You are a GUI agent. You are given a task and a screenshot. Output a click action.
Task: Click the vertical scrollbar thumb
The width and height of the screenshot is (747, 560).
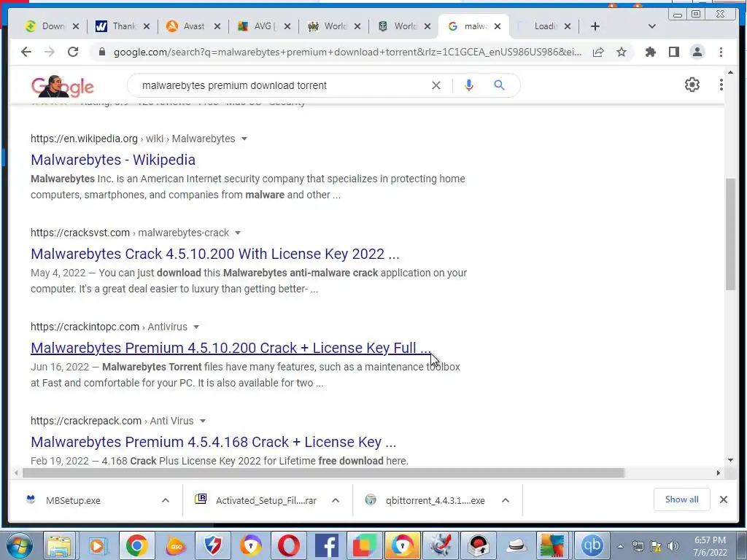tap(731, 234)
